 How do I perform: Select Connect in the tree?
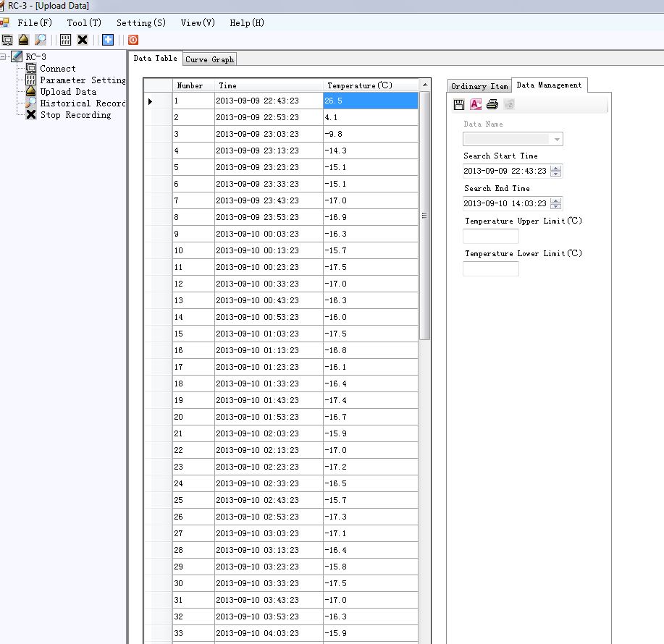(58, 69)
